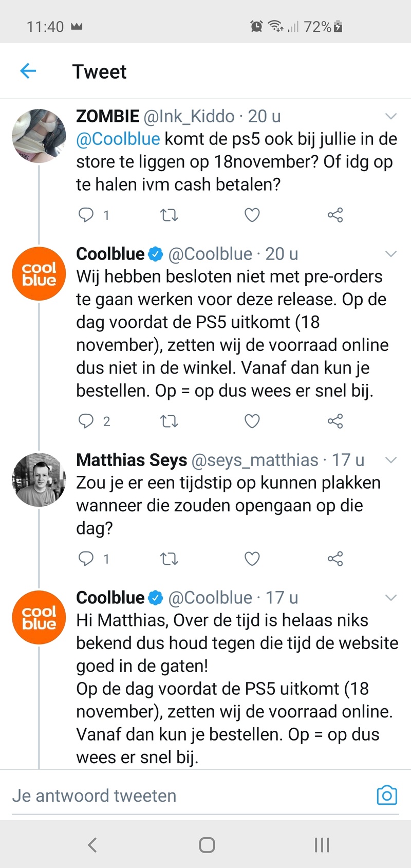View replies count on ZOMBIE's tweet
This screenshot has width=411, height=868.
(x=106, y=215)
